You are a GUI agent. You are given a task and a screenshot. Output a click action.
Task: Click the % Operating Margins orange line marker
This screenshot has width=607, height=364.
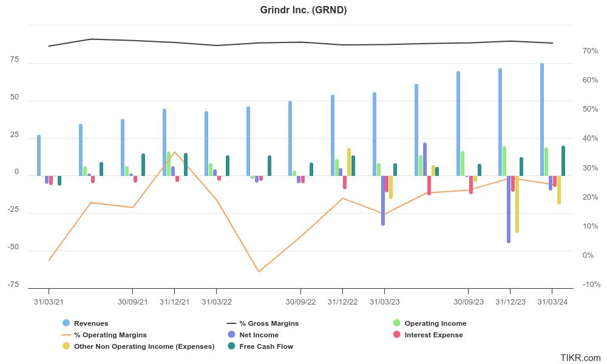click(66, 335)
